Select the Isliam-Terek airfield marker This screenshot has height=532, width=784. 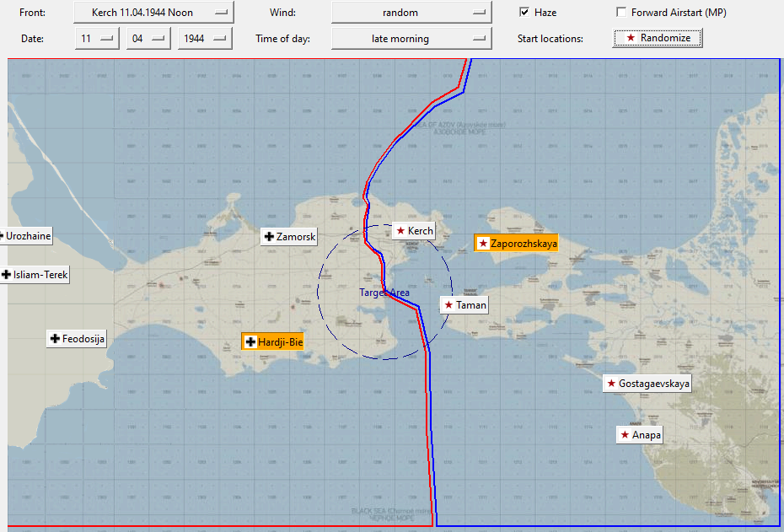point(35,275)
